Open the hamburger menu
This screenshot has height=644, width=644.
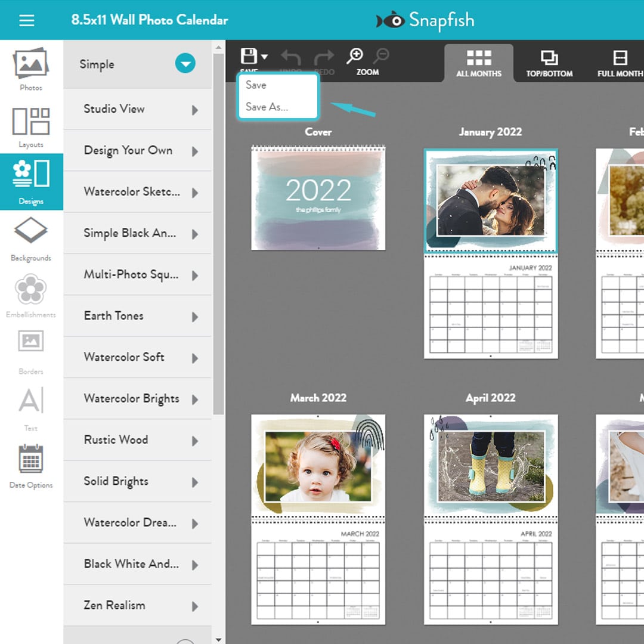(27, 21)
